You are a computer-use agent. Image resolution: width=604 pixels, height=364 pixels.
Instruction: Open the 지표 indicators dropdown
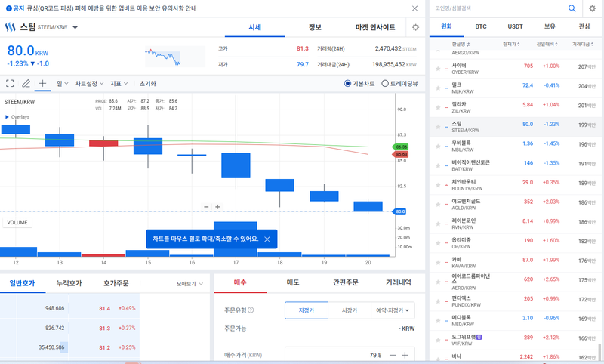[119, 84]
